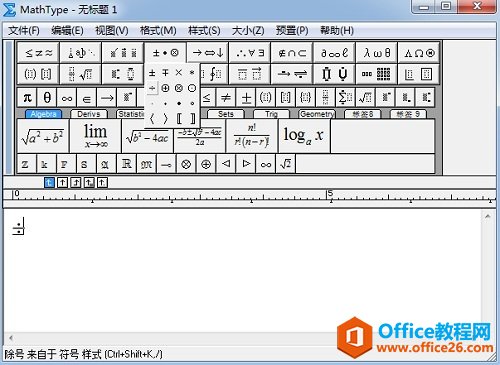Switch to the Geometry tab

click(316, 114)
